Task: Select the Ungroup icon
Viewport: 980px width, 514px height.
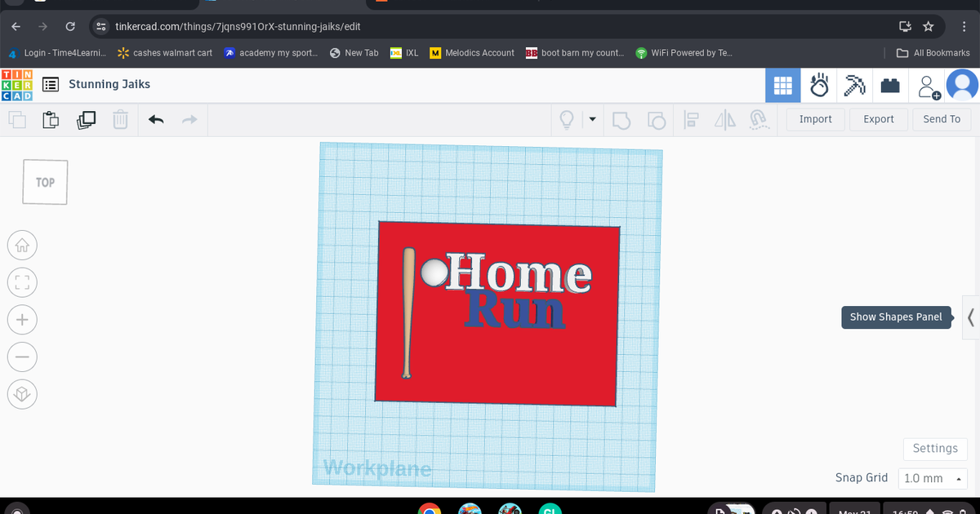Action: [657, 120]
